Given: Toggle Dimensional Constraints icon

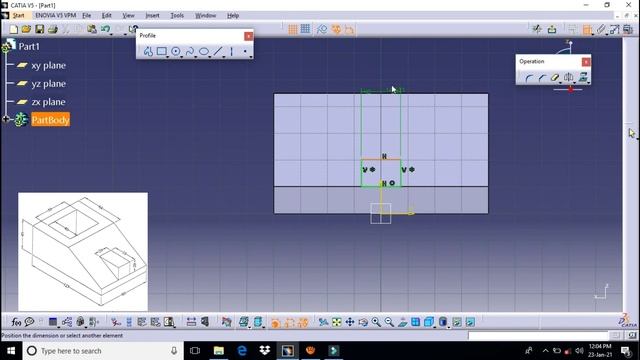Looking at the screenshot, I should click(x=349, y=29).
